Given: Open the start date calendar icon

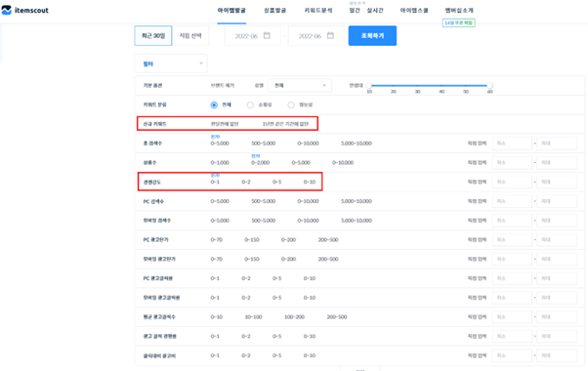Looking at the screenshot, I should point(267,35).
